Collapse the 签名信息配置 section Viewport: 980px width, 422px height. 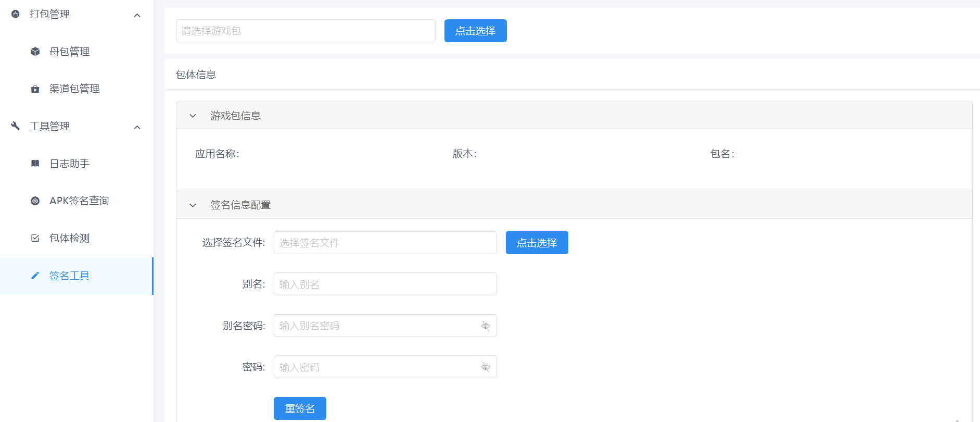[x=193, y=205]
